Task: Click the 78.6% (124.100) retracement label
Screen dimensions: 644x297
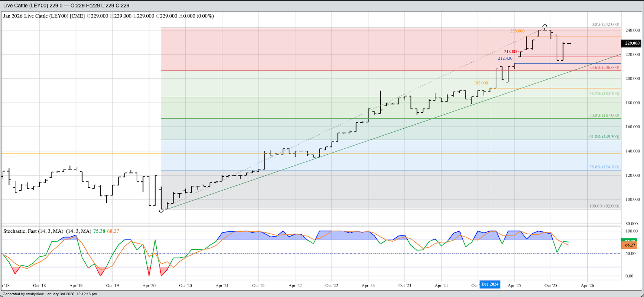Action: pyautogui.click(x=604, y=167)
